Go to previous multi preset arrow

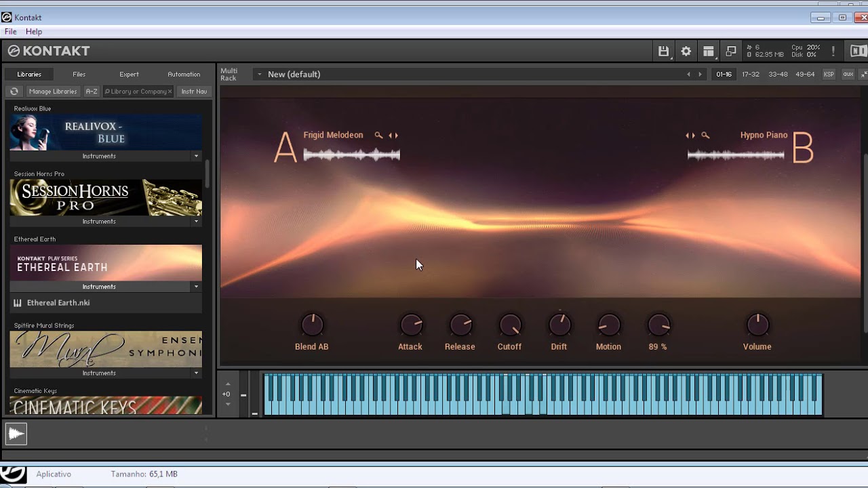pos(688,75)
